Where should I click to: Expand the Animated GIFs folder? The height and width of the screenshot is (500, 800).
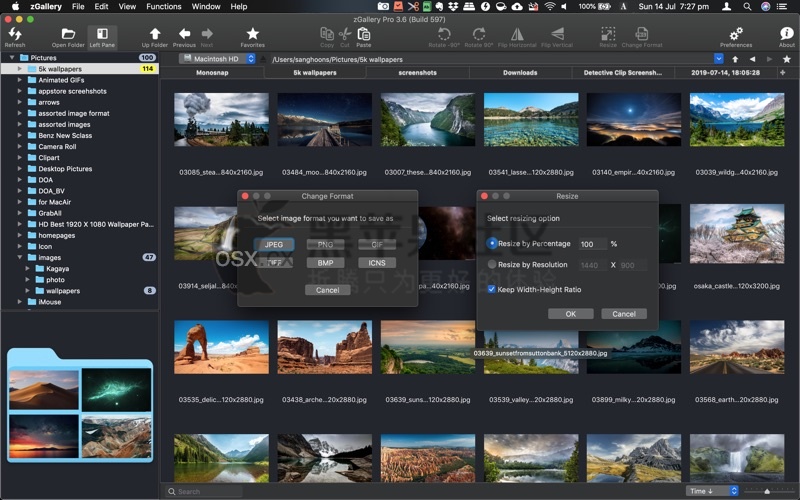[19, 80]
